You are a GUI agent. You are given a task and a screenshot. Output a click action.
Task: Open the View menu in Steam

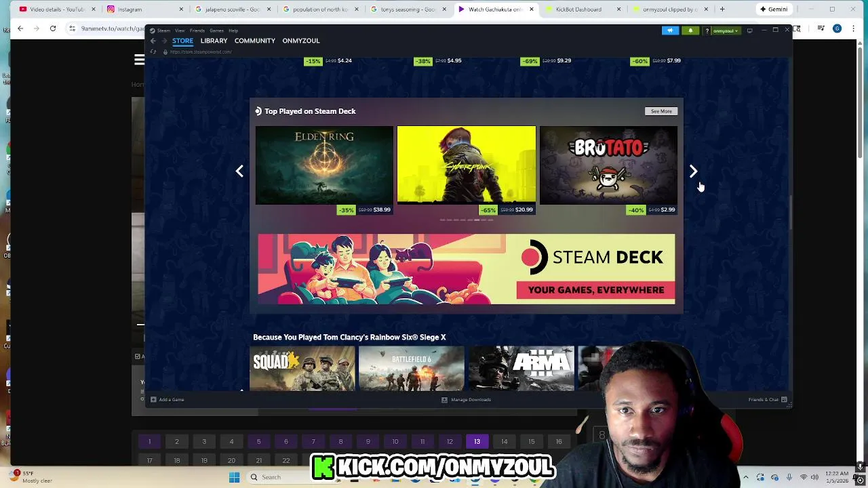pos(180,30)
